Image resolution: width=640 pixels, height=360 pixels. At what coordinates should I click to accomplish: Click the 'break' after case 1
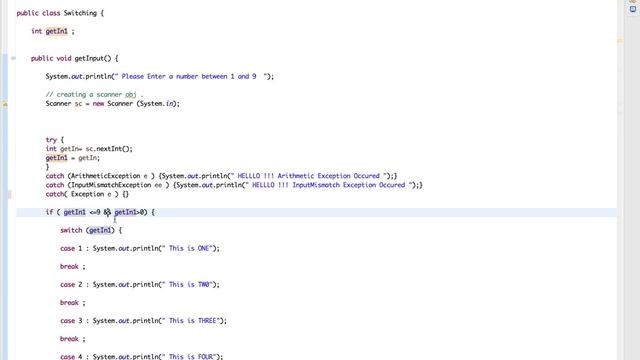69,267
